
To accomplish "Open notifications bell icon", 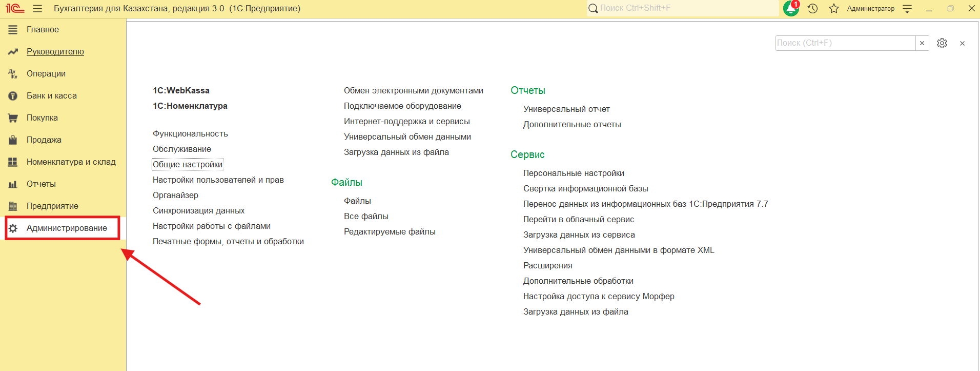I will (791, 8).
